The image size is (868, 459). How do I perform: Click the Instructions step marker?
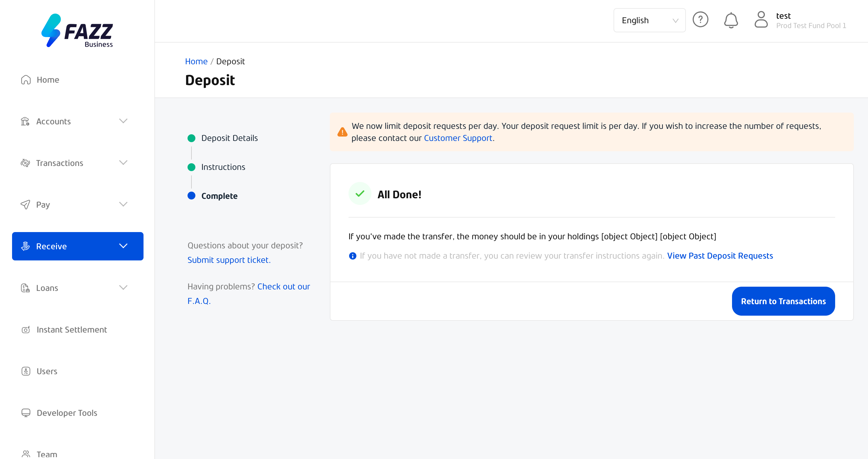click(x=191, y=167)
